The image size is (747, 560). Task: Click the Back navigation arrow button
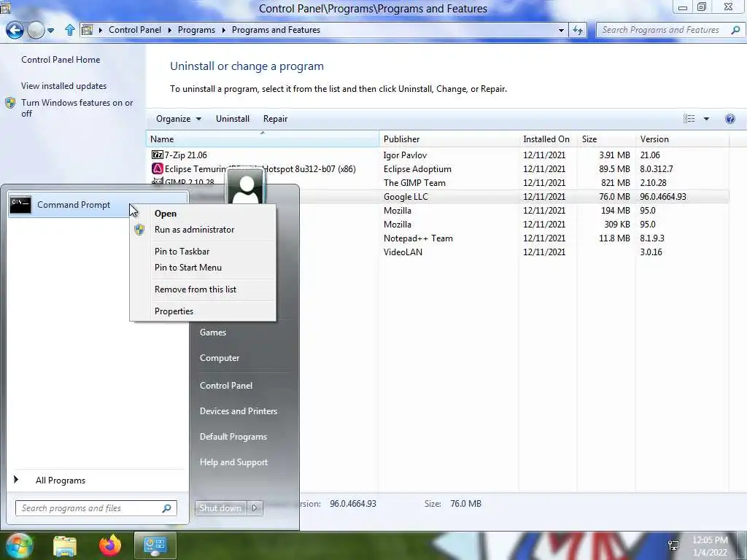(15, 31)
